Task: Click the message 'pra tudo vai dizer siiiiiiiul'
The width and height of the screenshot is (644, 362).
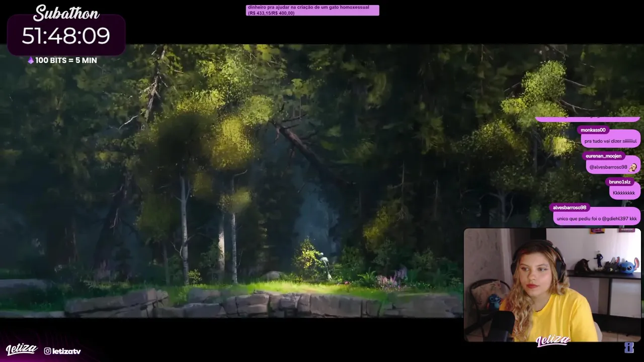Action: pyautogui.click(x=610, y=141)
